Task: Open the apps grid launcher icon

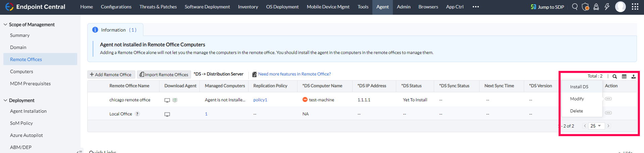Action: click(635, 7)
